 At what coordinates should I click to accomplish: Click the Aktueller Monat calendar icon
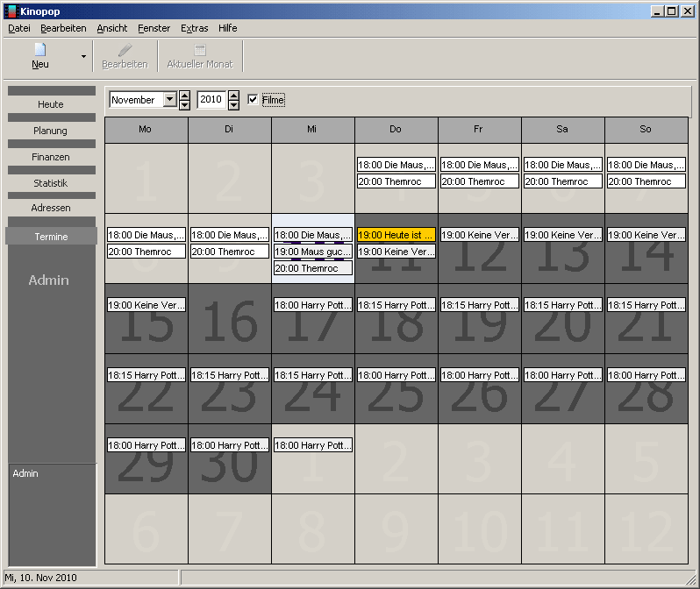199,50
